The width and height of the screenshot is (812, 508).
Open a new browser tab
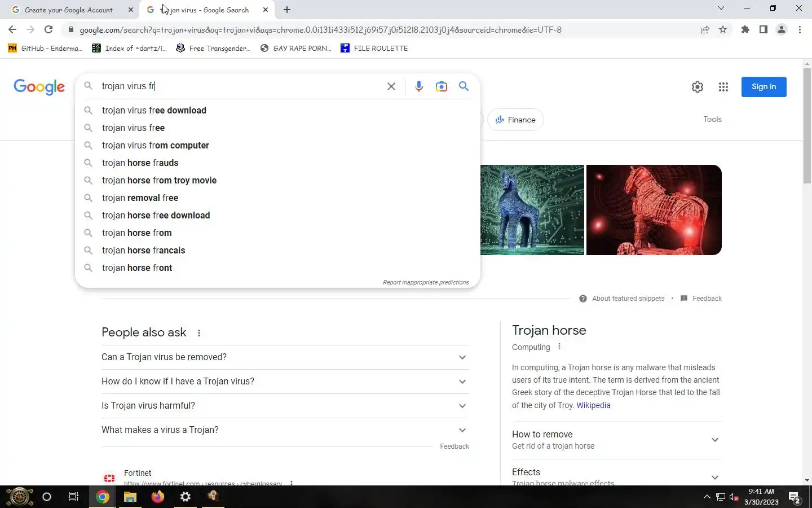click(287, 10)
